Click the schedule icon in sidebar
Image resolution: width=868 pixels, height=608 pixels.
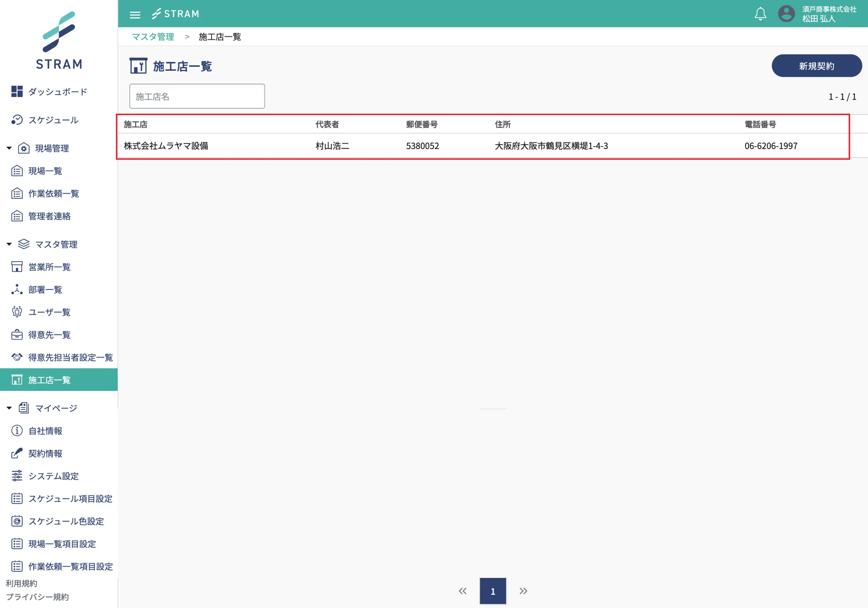[x=17, y=120]
